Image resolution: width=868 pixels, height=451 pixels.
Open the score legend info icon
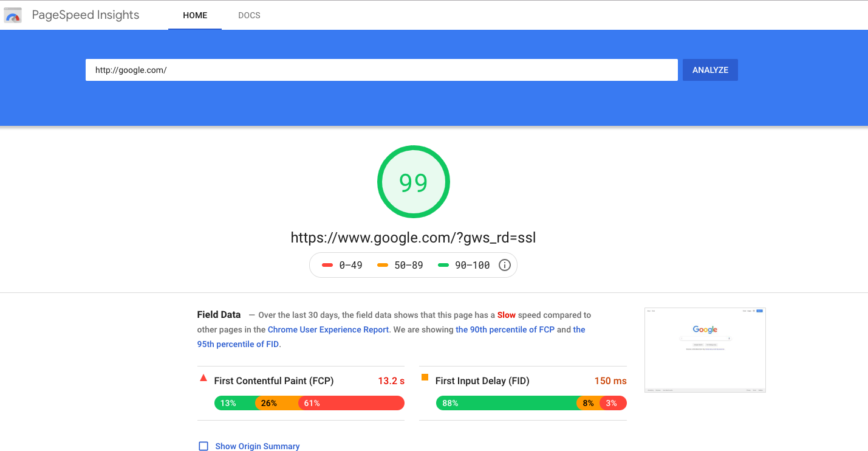pyautogui.click(x=504, y=265)
